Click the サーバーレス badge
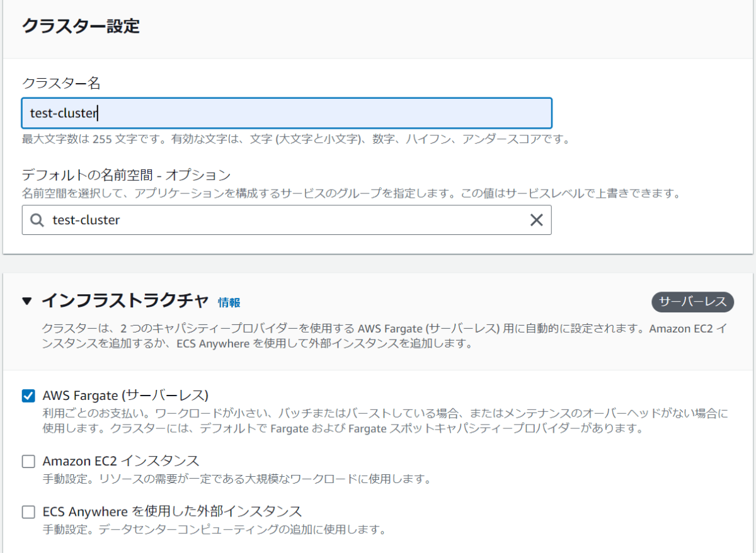756x553 pixels. click(693, 302)
